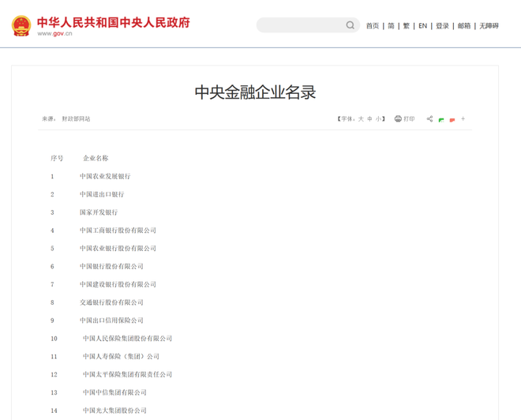Click the search magnifier icon

coord(350,25)
